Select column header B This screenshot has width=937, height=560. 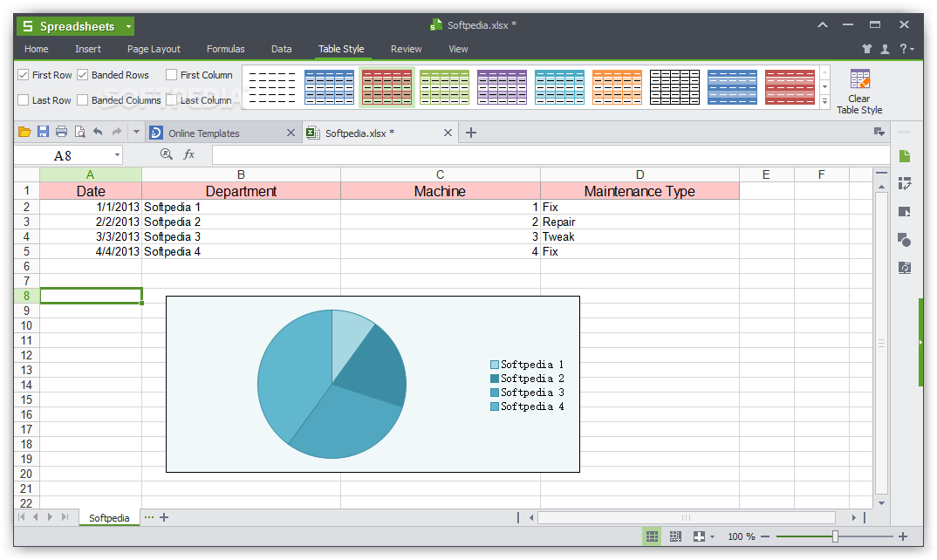[x=241, y=174]
